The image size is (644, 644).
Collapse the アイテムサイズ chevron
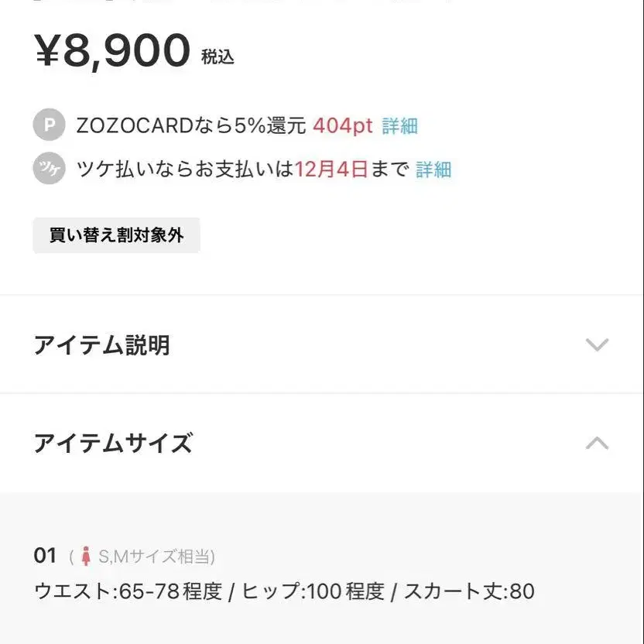(x=597, y=444)
